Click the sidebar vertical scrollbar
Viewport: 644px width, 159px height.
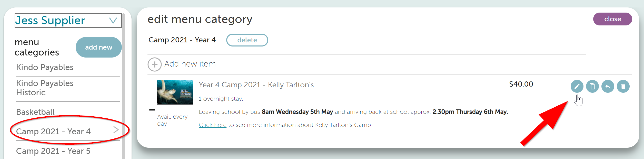point(123,86)
